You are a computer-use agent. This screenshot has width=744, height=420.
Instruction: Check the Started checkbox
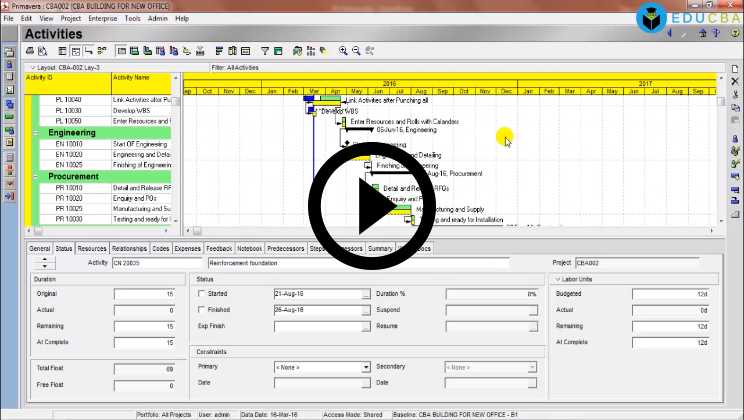tap(202, 294)
